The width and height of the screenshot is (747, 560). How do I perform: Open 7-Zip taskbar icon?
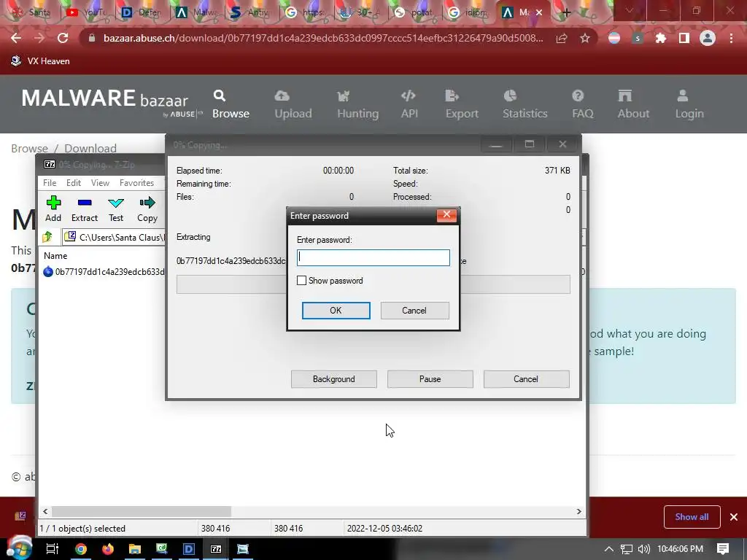216,549
